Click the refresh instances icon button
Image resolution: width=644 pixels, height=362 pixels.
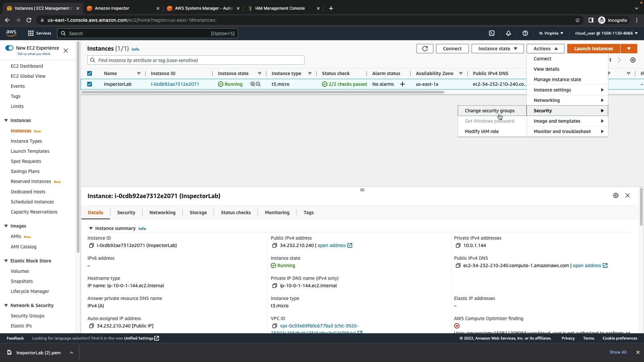[425, 49]
